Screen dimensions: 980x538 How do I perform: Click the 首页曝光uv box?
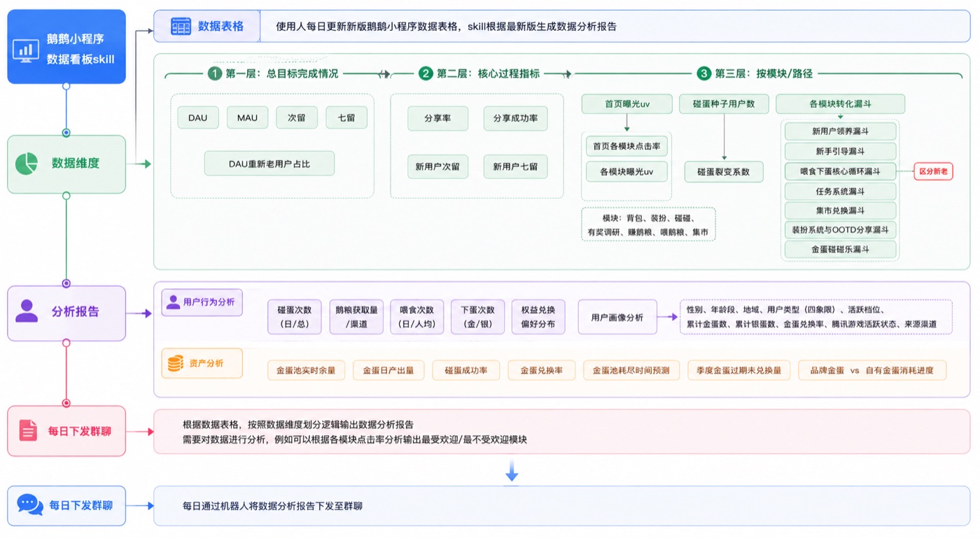coord(627,104)
